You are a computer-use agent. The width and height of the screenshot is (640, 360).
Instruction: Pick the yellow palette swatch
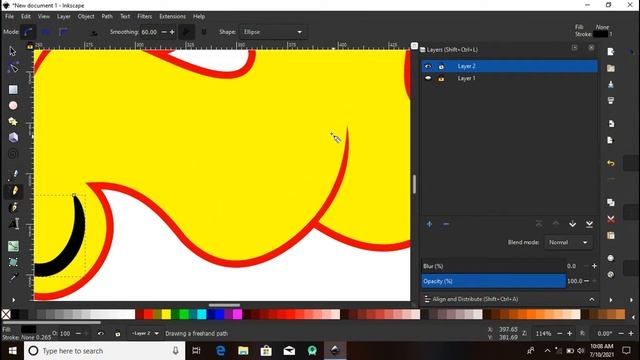tap(166, 314)
